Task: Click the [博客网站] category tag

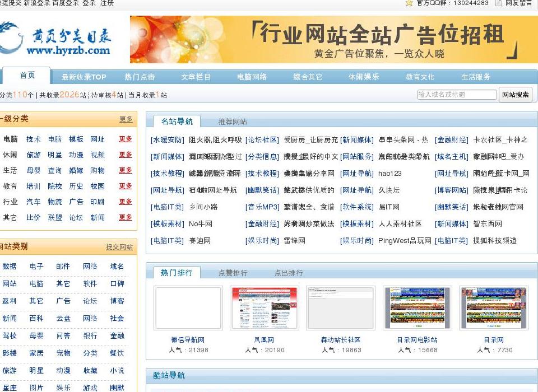Action: point(452,190)
